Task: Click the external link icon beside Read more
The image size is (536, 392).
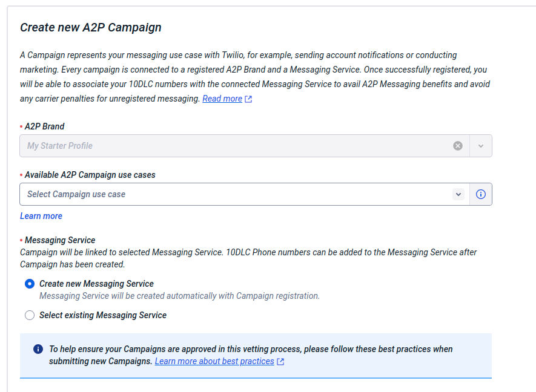Action: click(x=248, y=99)
